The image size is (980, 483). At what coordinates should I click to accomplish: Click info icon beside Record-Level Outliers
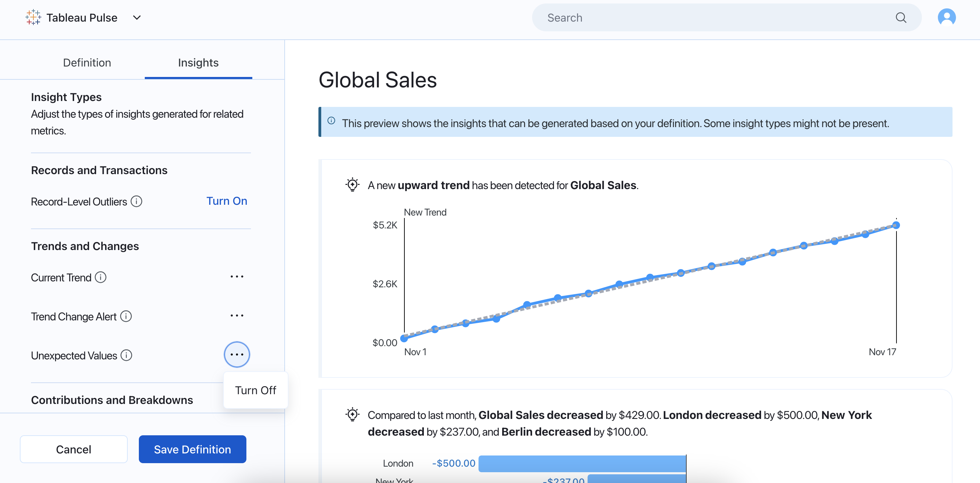point(136,201)
